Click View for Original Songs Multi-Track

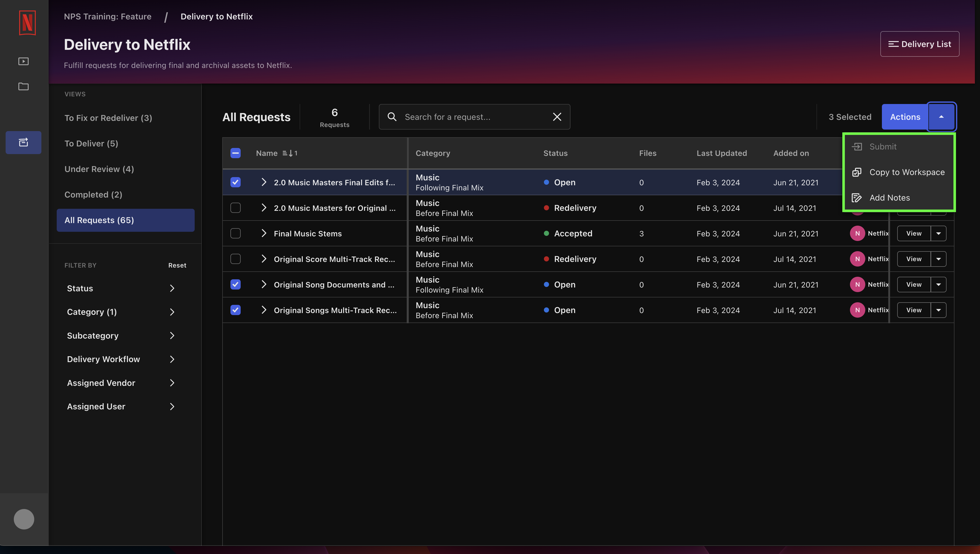click(914, 310)
